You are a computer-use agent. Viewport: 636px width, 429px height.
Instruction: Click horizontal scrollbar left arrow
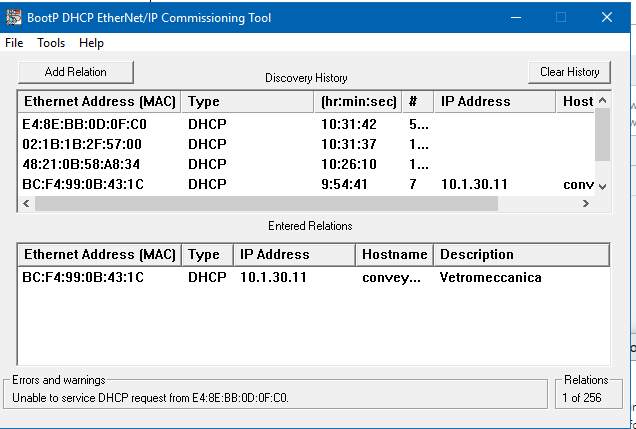26,204
